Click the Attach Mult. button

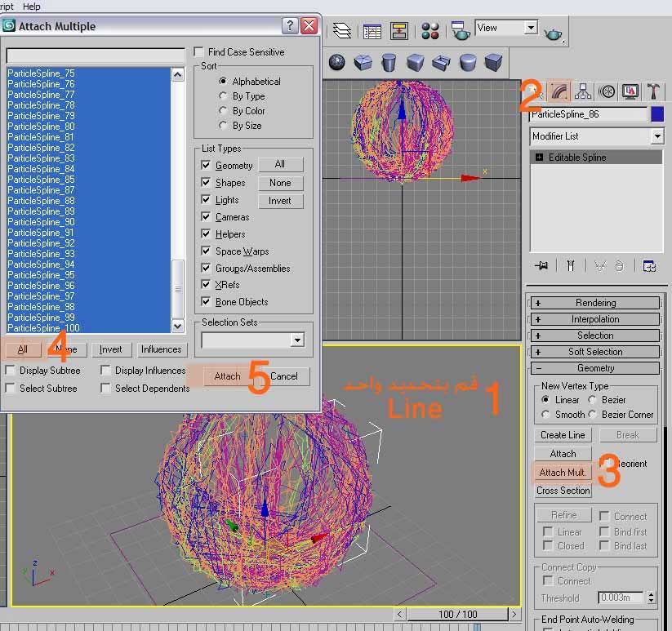(563, 473)
